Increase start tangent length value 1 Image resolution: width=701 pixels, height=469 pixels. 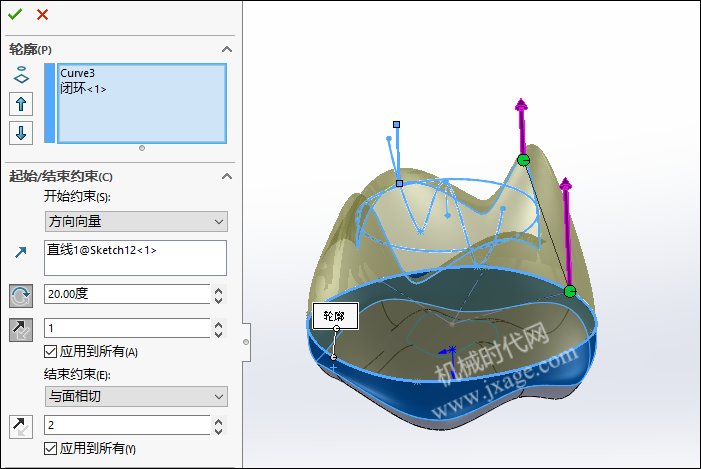pos(219,324)
